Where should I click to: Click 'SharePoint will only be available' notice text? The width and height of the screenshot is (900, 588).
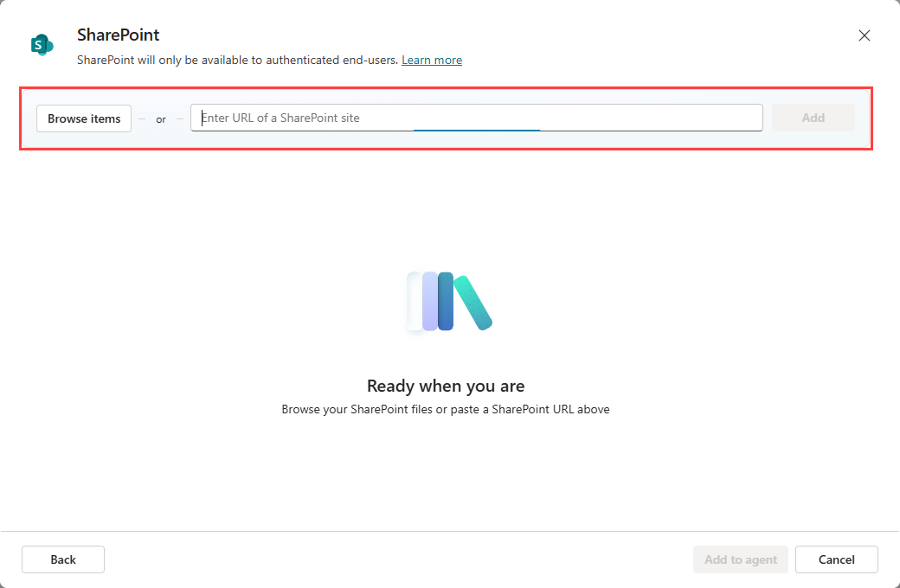click(x=238, y=60)
